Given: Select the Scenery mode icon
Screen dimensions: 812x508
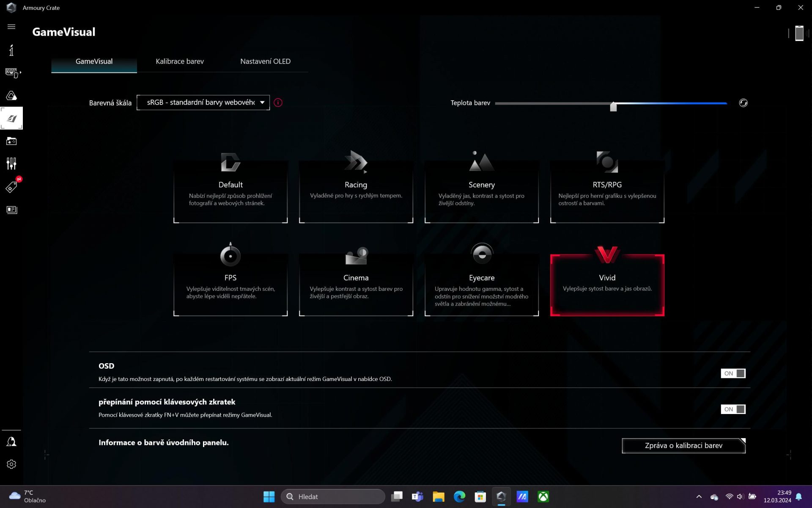Looking at the screenshot, I should pyautogui.click(x=481, y=161).
